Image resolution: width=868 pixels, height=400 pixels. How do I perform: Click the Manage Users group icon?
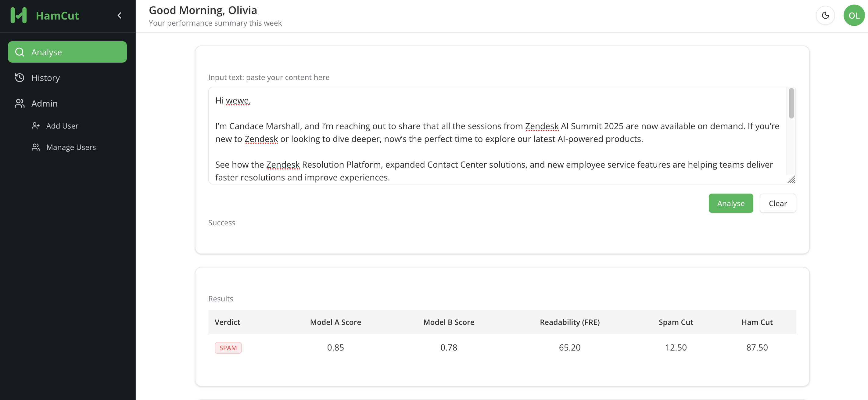click(36, 147)
